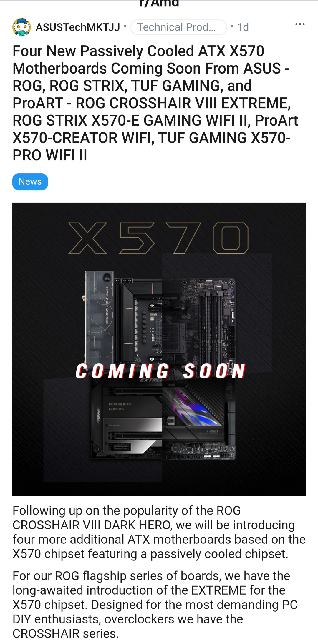Open the r/Amd subreddit header

tap(159, 4)
